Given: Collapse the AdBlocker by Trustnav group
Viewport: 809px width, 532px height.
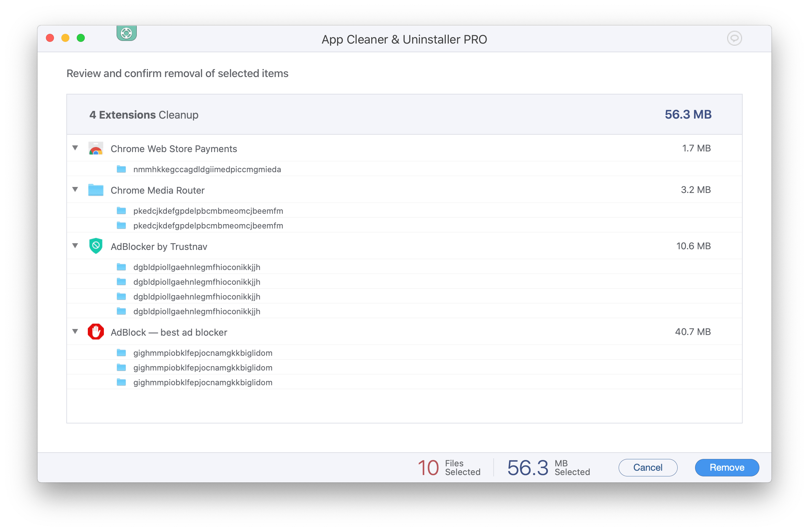Looking at the screenshot, I should coord(75,246).
